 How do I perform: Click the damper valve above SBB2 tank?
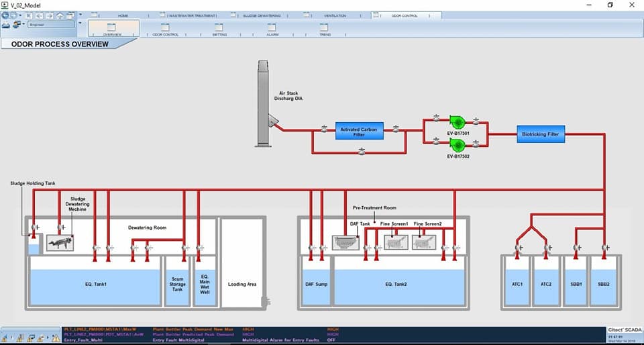click(605, 248)
